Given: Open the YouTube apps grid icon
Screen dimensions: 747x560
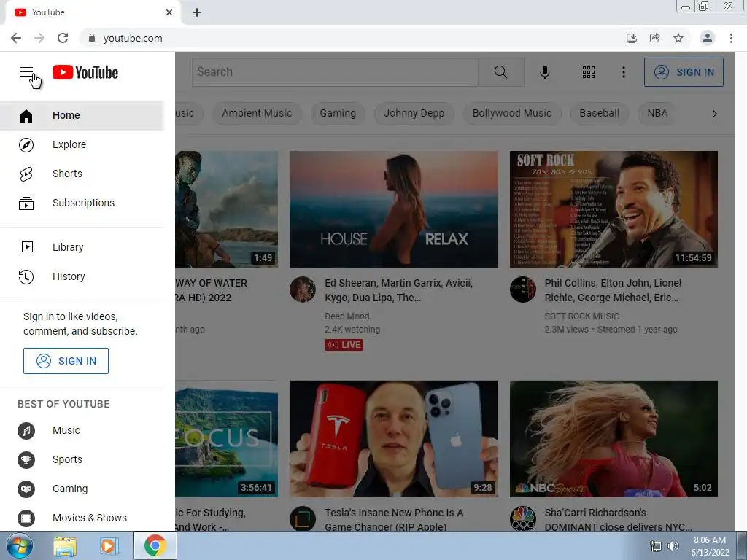Looking at the screenshot, I should point(589,72).
